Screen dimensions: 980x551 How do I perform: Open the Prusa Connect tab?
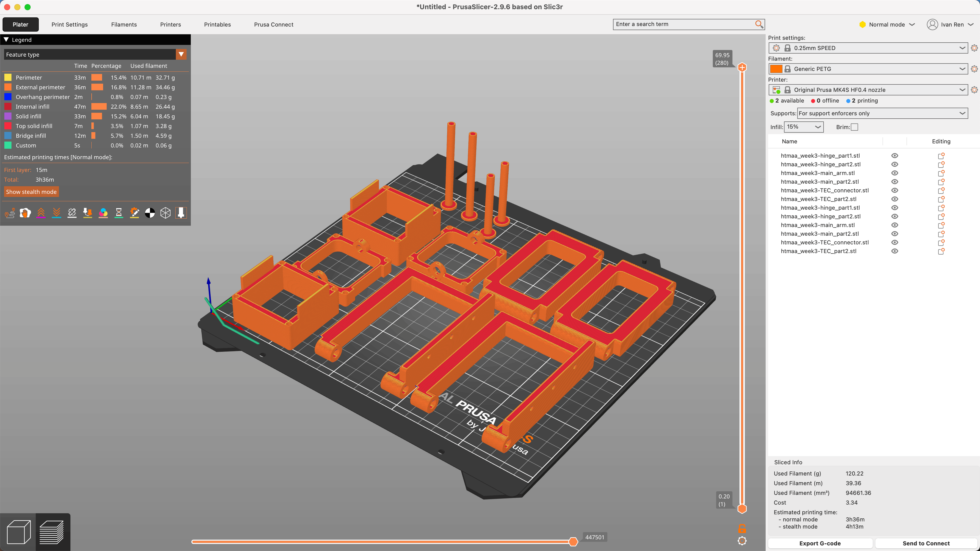[x=274, y=24]
